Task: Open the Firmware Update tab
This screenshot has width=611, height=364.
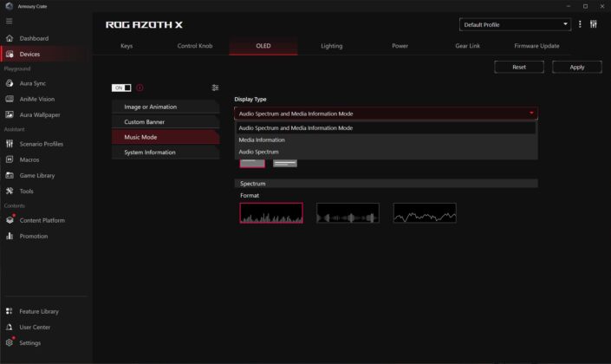Action: (536, 46)
